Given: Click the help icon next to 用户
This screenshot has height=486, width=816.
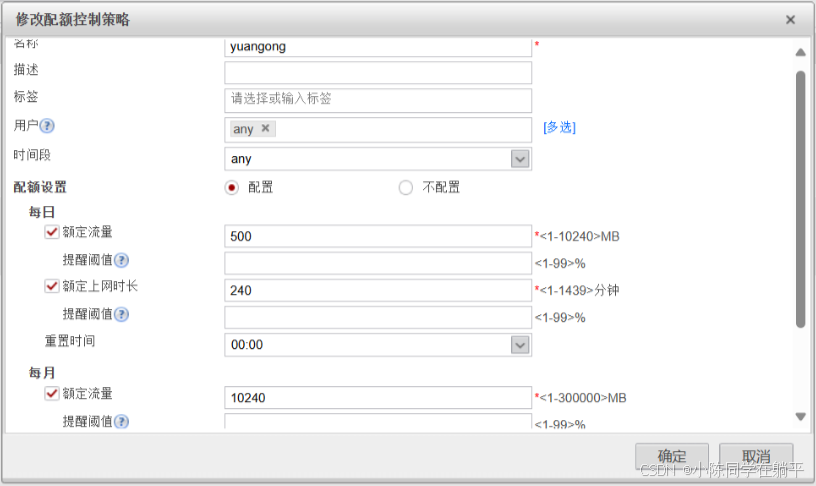Looking at the screenshot, I should click(47, 126).
